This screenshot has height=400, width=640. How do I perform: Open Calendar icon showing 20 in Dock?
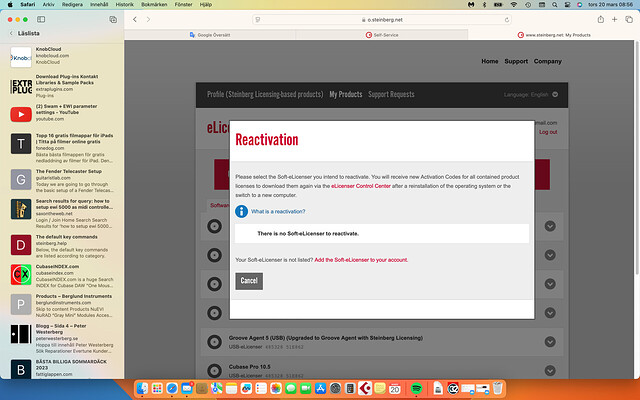tap(395, 388)
